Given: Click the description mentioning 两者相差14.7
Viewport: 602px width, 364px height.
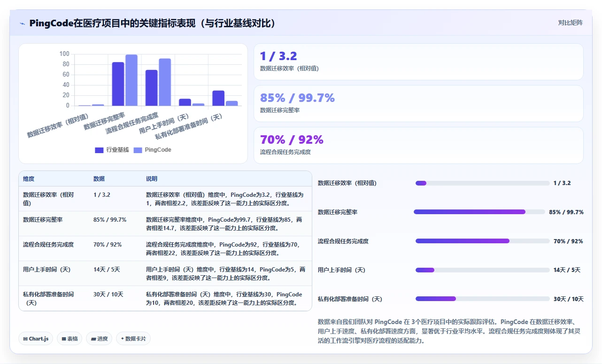Looking at the screenshot, I should 225,224.
